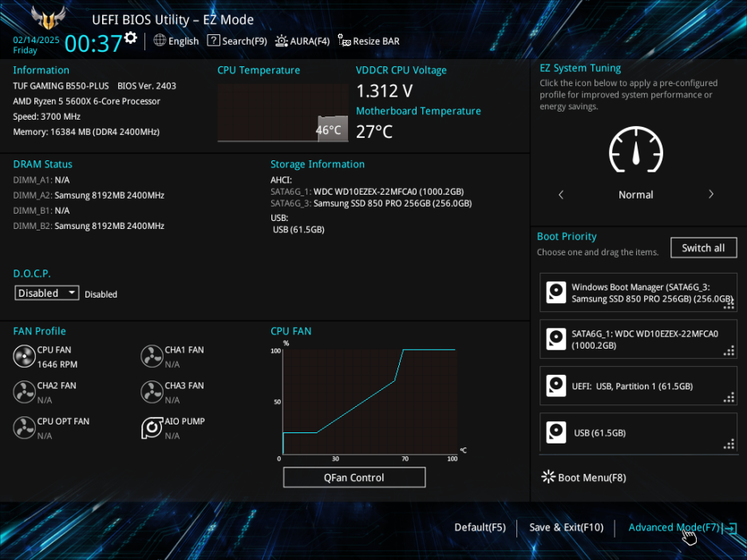Click the CPU temperature 46°C graph
The width and height of the screenshot is (747, 560).
tap(283, 112)
